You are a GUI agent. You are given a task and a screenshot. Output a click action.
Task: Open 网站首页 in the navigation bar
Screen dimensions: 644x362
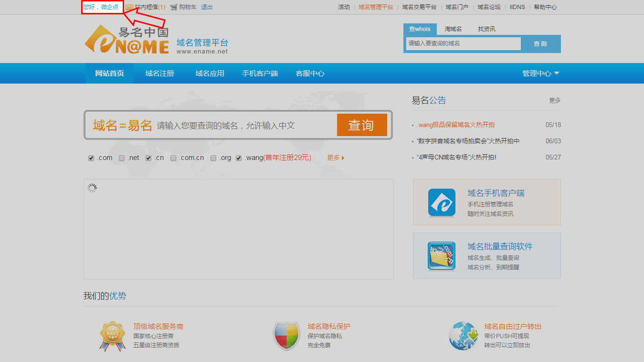point(109,74)
